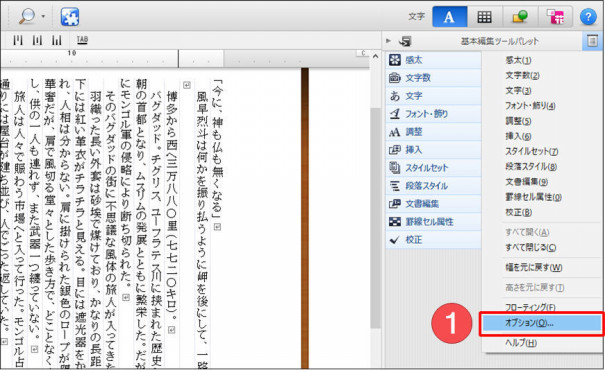The image size is (605, 370).
Task: Switch to the 文字 text mode A button
Action: pyautogui.click(x=450, y=17)
